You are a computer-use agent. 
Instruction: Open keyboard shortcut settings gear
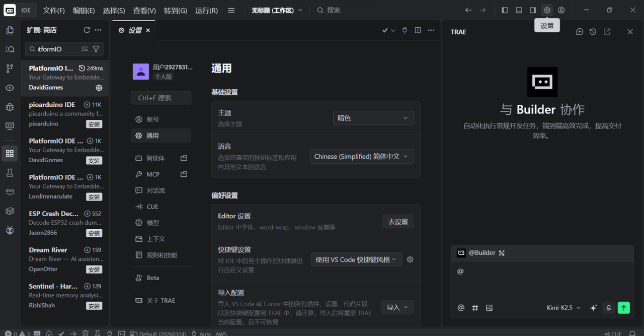click(410, 259)
